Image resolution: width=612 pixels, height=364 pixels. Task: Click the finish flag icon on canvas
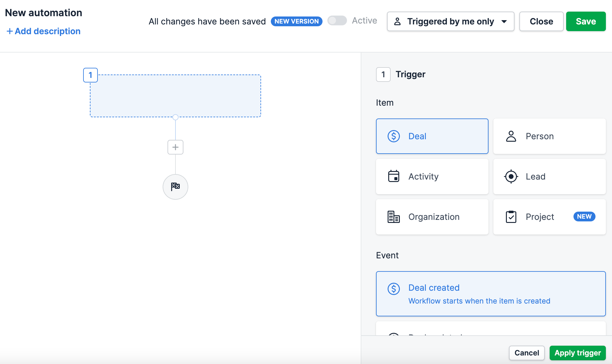175,187
